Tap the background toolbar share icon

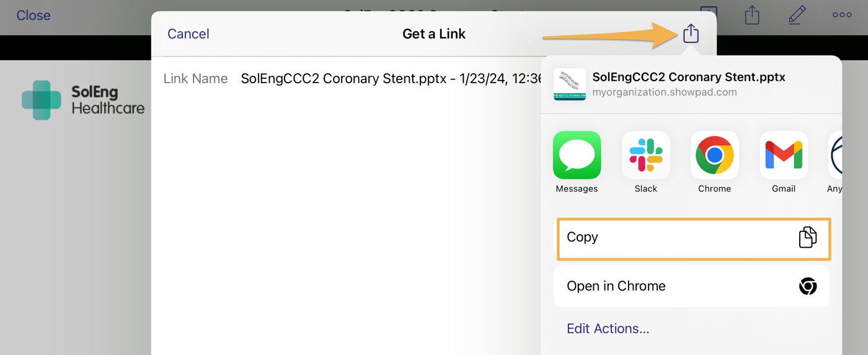pos(752,16)
